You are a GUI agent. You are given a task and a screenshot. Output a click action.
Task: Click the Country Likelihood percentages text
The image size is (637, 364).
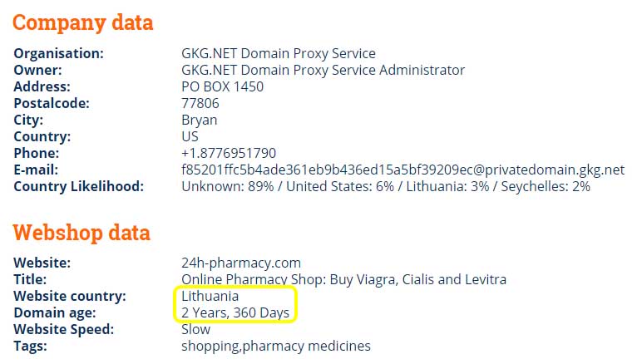point(386,186)
